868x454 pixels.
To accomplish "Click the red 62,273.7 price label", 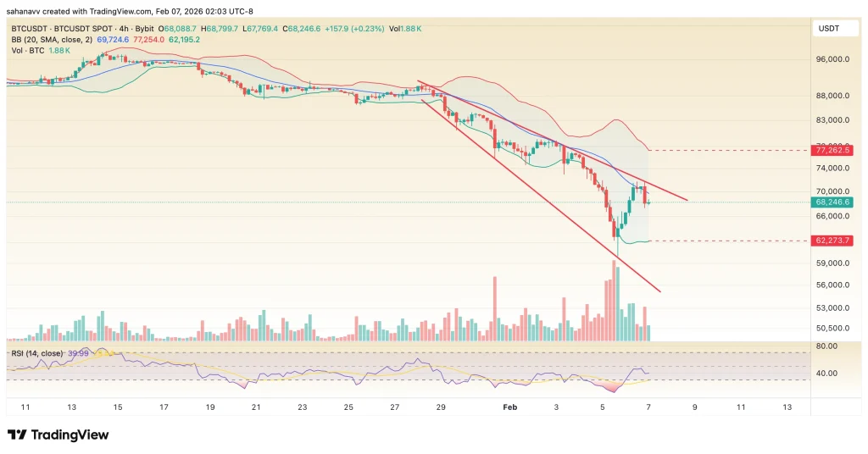I will [832, 241].
